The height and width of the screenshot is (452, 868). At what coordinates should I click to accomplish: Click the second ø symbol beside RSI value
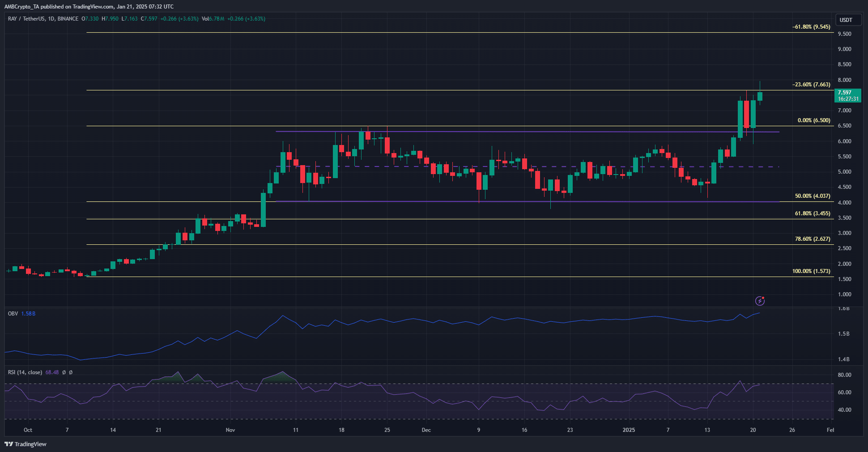click(x=71, y=372)
